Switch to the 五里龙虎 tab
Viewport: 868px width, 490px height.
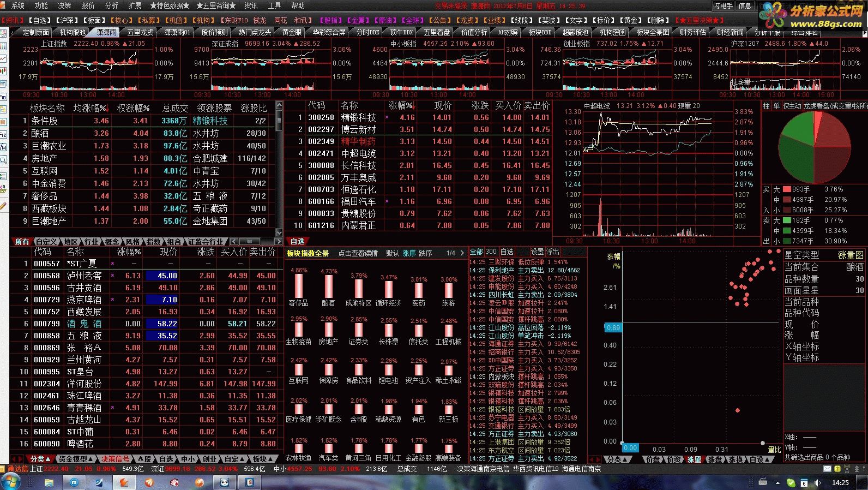tap(140, 32)
